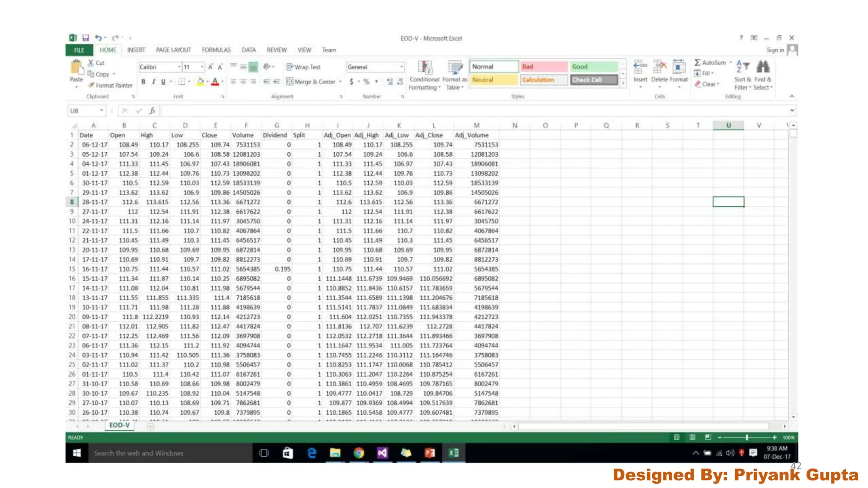This screenshot has height=488, width=868.
Task: Open Find & Select binoculars menu
Action: click(x=763, y=75)
